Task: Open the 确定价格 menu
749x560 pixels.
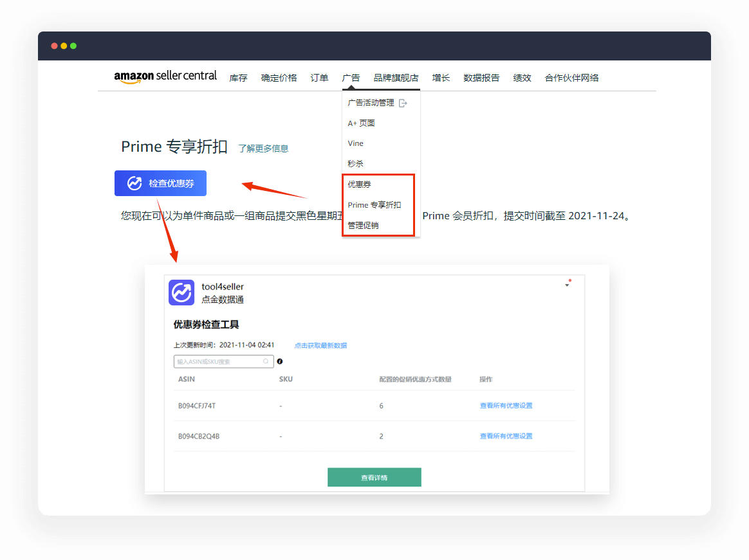Action: click(x=279, y=78)
